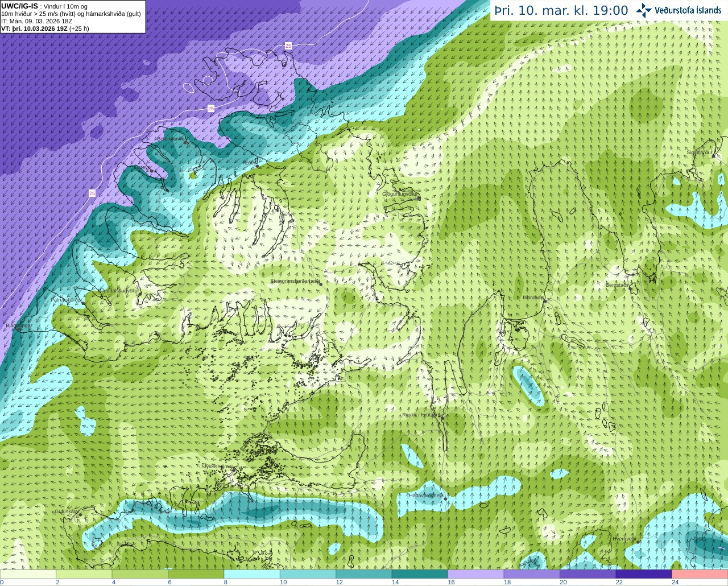Image resolution: width=728 pixels, height=586 pixels.
Task: Click the Reykir í Hrútafirði station label
Action: [421, 415]
